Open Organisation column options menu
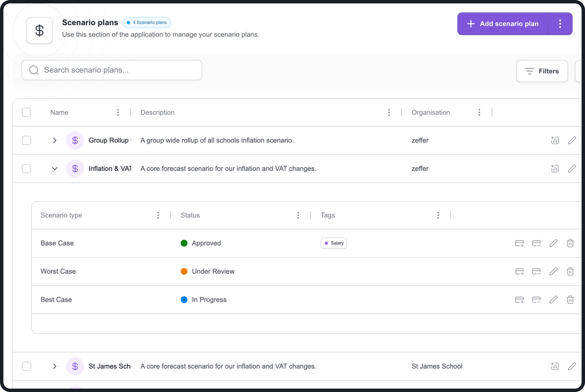 [x=479, y=112]
